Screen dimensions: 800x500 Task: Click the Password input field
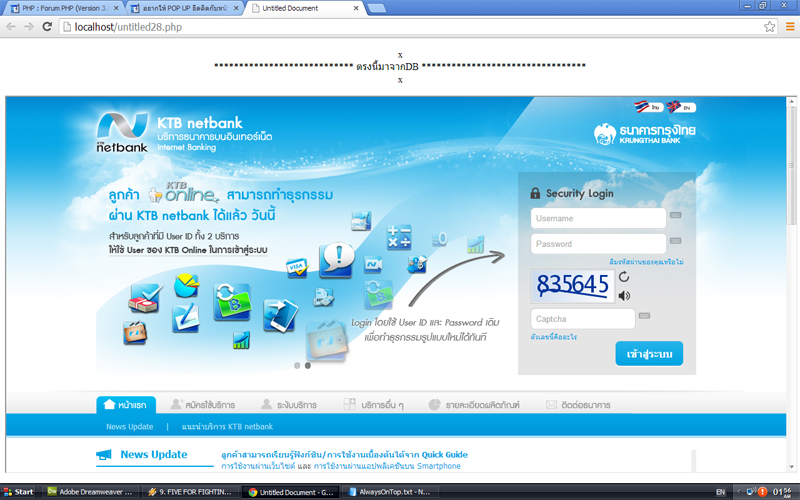point(598,244)
